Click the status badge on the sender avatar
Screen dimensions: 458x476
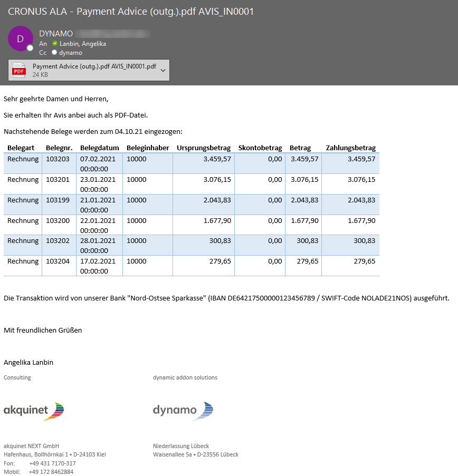click(30, 48)
